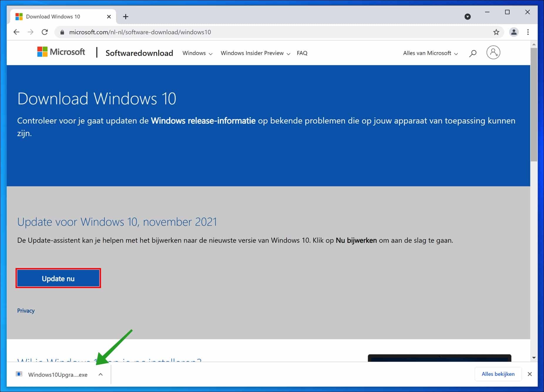Open the FAQ page
The height and width of the screenshot is (392, 544).
point(302,53)
